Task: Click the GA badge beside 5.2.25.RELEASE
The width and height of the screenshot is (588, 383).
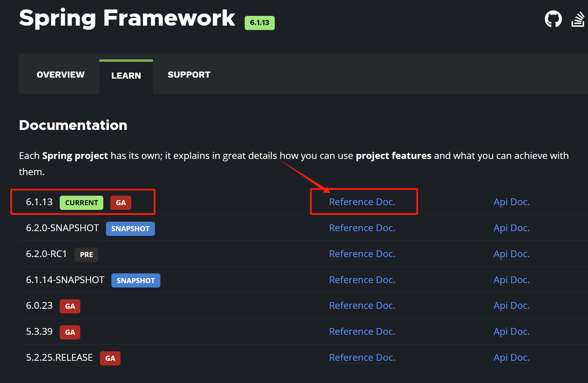Action: pos(110,358)
